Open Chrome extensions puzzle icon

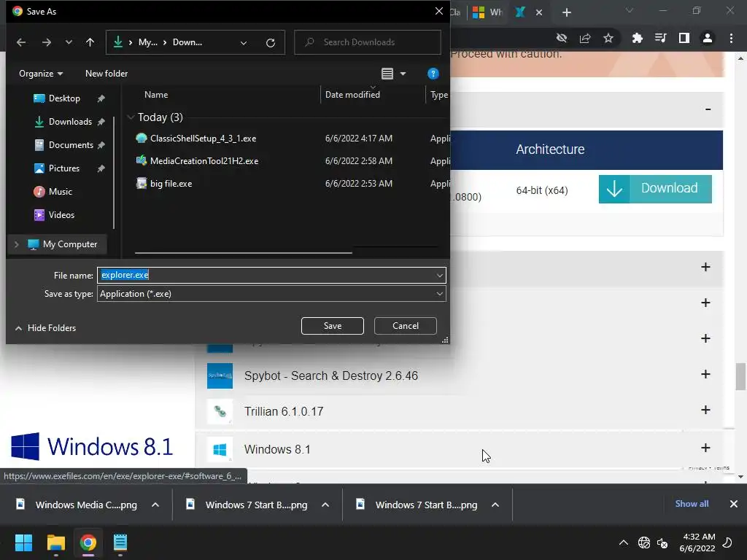click(x=637, y=38)
